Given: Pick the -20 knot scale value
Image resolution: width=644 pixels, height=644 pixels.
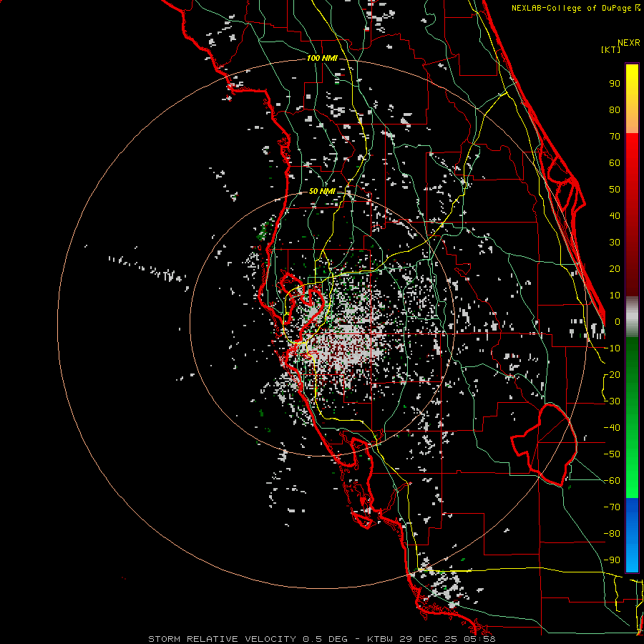Looking at the screenshot, I should (612, 375).
